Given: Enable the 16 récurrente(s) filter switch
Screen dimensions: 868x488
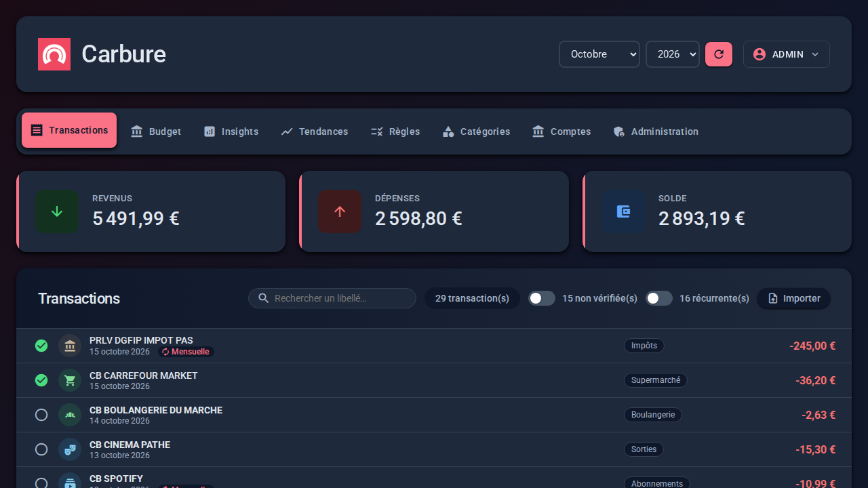Looking at the screenshot, I should (x=659, y=298).
